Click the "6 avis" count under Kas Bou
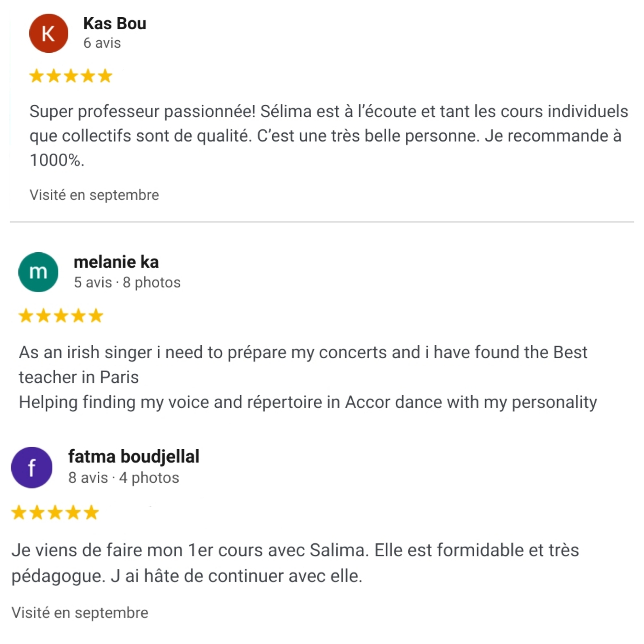This screenshot has width=644, height=644. click(x=102, y=43)
